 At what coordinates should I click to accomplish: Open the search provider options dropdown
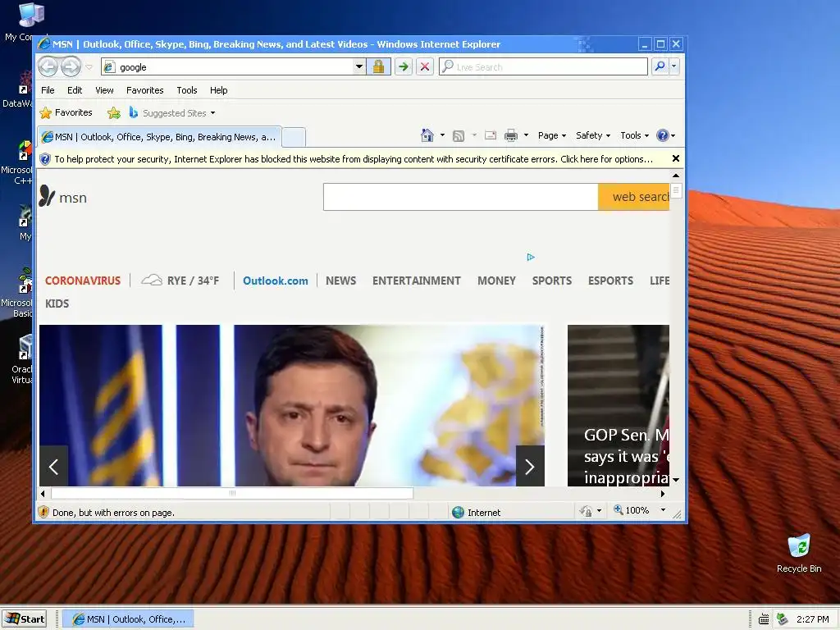[674, 66]
